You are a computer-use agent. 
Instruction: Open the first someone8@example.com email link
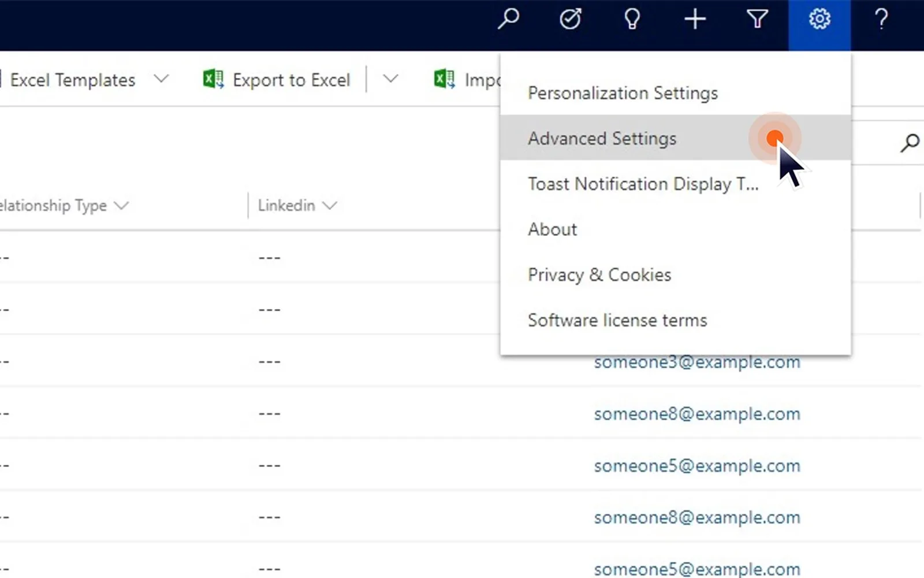pos(697,414)
